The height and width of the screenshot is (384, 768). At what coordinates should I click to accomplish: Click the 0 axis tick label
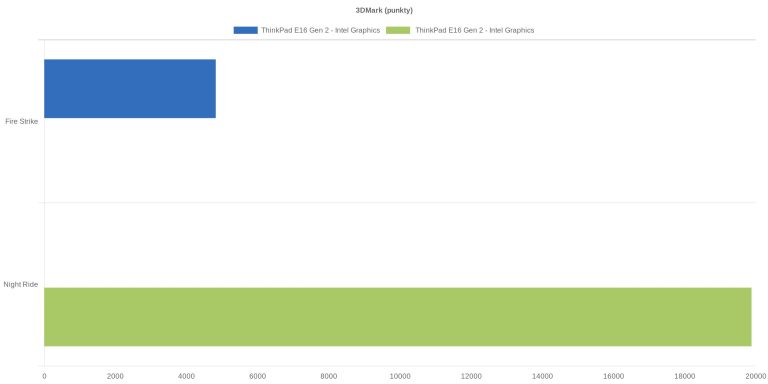coord(44,376)
